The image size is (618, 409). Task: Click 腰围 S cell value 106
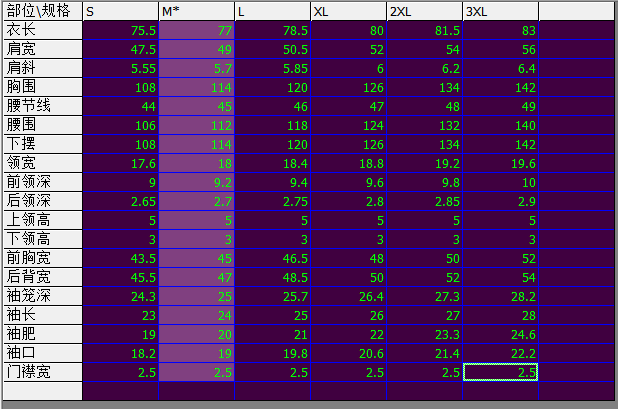point(121,125)
